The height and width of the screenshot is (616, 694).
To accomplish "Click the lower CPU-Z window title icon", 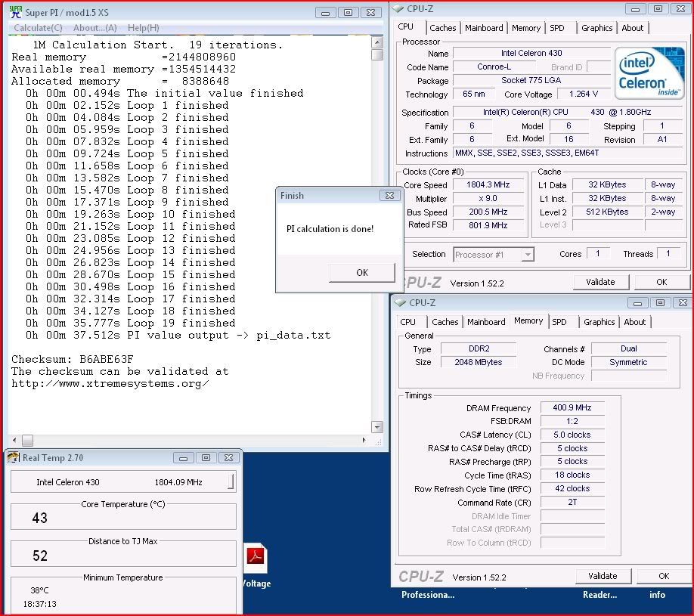I will (x=401, y=302).
